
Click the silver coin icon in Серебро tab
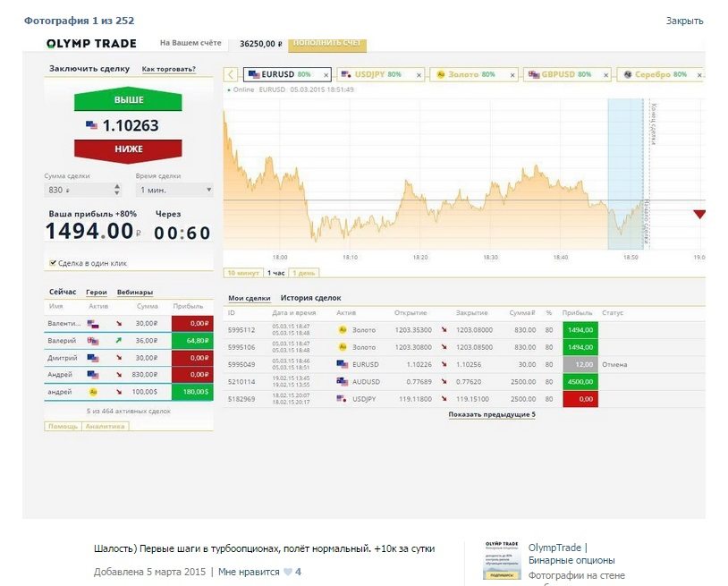click(628, 74)
